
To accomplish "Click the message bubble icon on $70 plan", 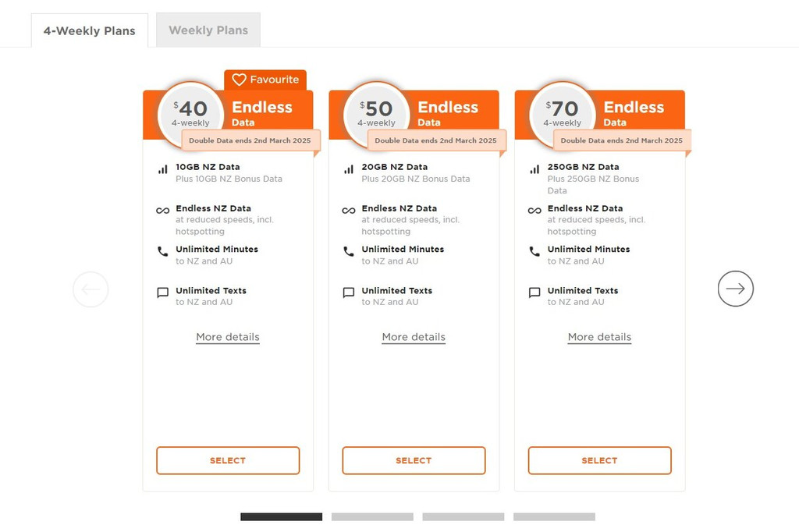I will (534, 293).
